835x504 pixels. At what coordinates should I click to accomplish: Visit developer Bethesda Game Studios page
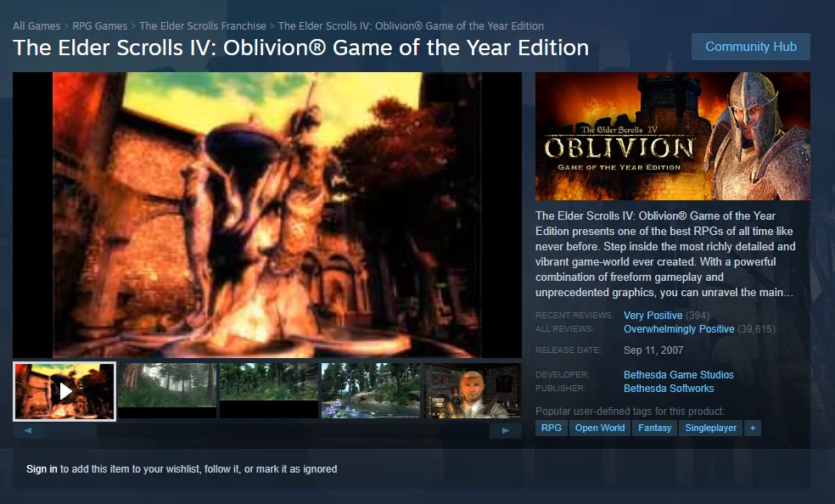click(679, 375)
